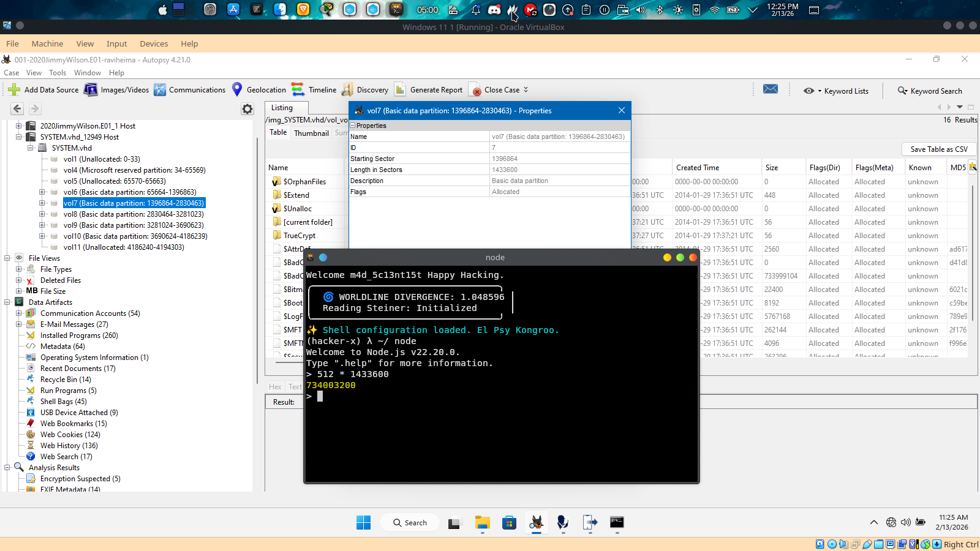980x551 pixels.
Task: Open the Tools menu in Autopsy
Action: pyautogui.click(x=58, y=73)
